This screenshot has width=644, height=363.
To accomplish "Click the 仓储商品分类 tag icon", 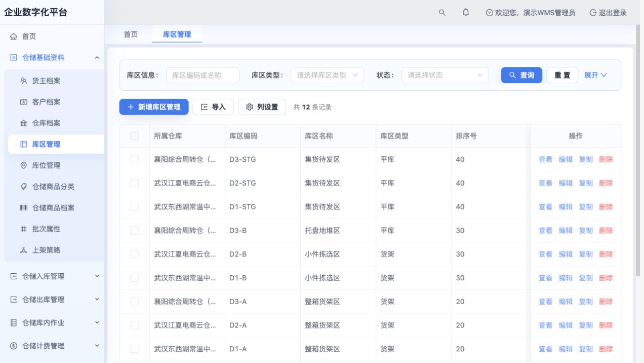I will [x=23, y=187].
